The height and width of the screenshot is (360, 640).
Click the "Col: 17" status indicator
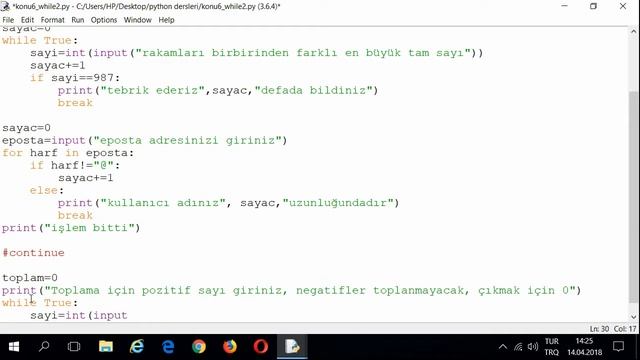coord(625,329)
